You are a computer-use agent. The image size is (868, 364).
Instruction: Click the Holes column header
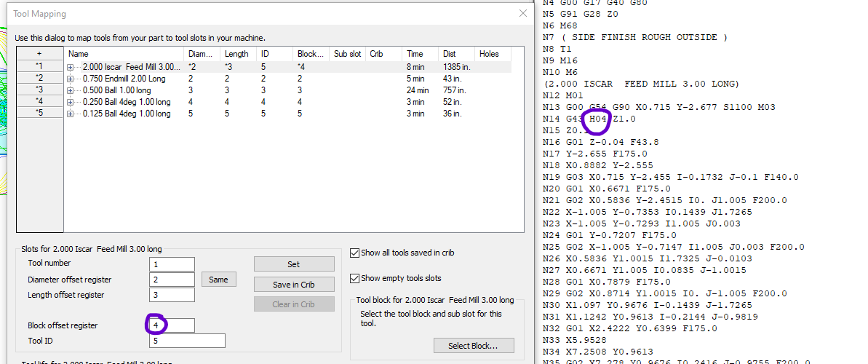(x=493, y=54)
